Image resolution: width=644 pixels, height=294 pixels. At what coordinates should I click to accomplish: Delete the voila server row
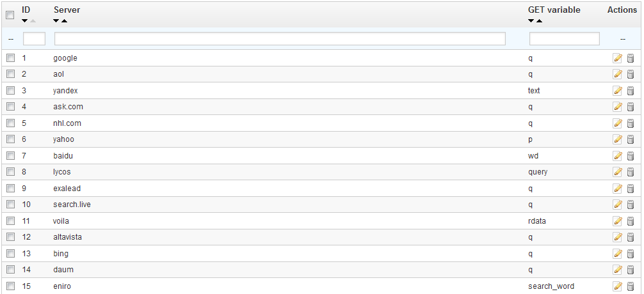(x=631, y=221)
